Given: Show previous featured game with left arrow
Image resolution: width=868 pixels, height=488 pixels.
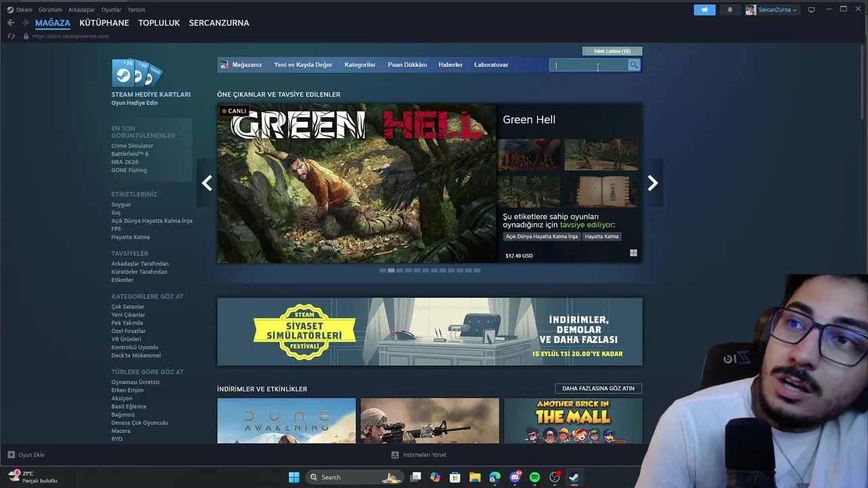Looking at the screenshot, I should pos(207,183).
